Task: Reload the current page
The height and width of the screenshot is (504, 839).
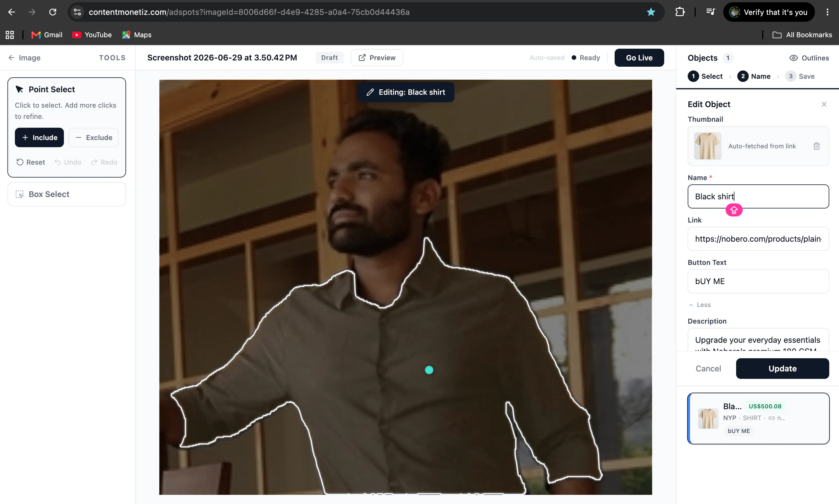Action: [x=53, y=12]
